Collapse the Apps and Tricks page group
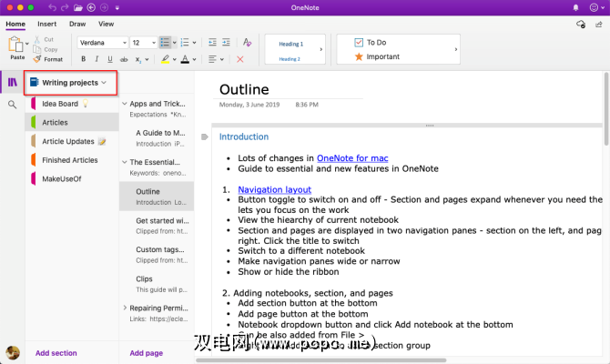This screenshot has height=364, width=610. coord(124,104)
